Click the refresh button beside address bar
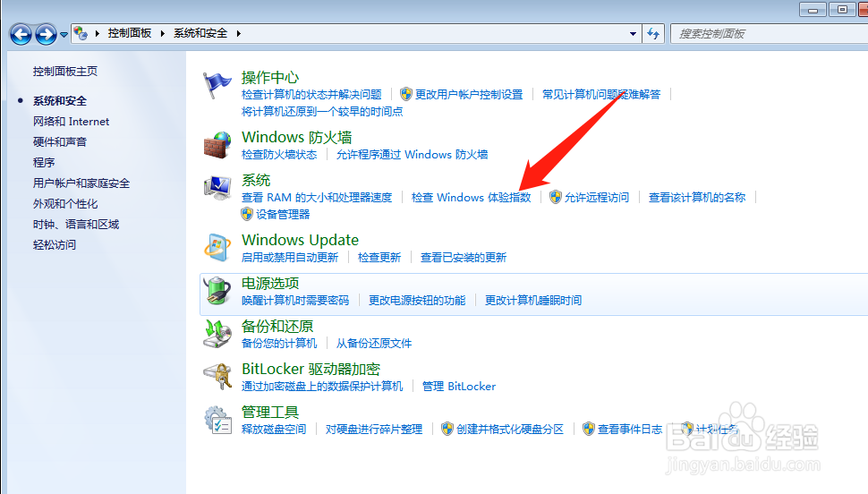 654,34
